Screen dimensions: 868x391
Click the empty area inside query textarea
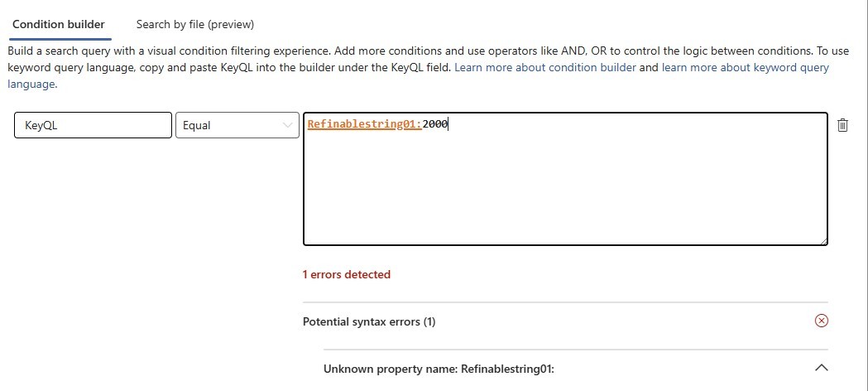pos(565,188)
